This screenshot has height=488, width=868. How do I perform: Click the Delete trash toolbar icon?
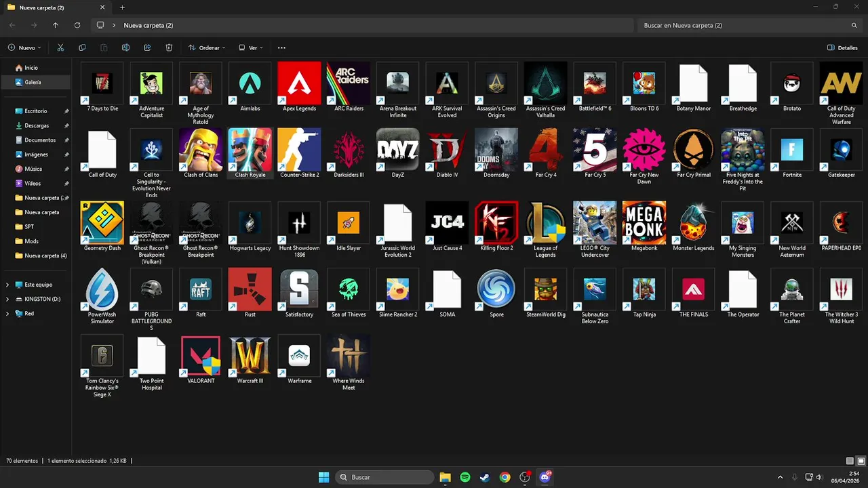tap(169, 47)
